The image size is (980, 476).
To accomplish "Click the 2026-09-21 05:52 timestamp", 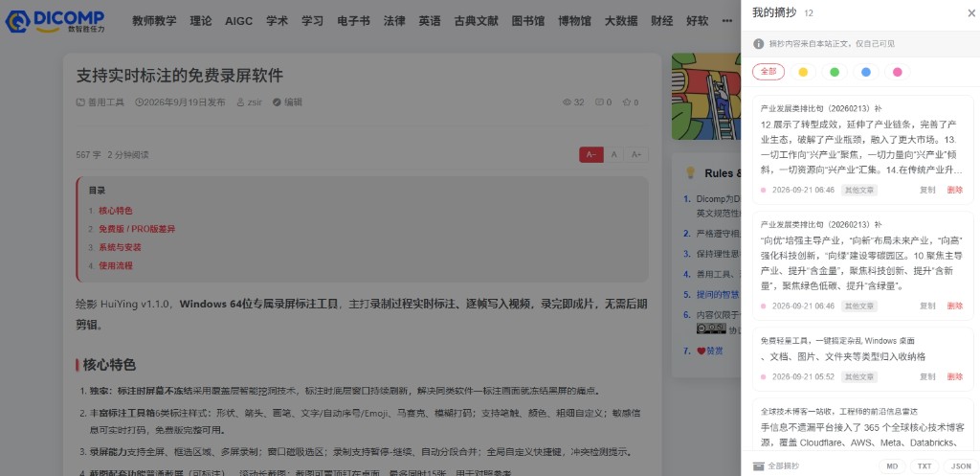I will (x=803, y=376).
